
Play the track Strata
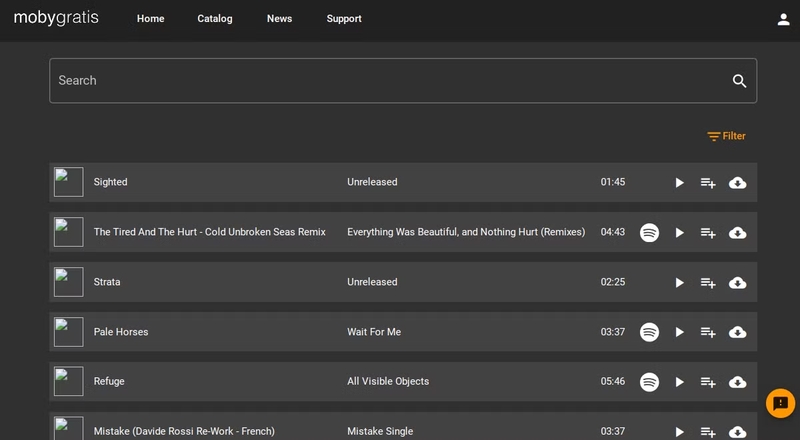tap(679, 283)
